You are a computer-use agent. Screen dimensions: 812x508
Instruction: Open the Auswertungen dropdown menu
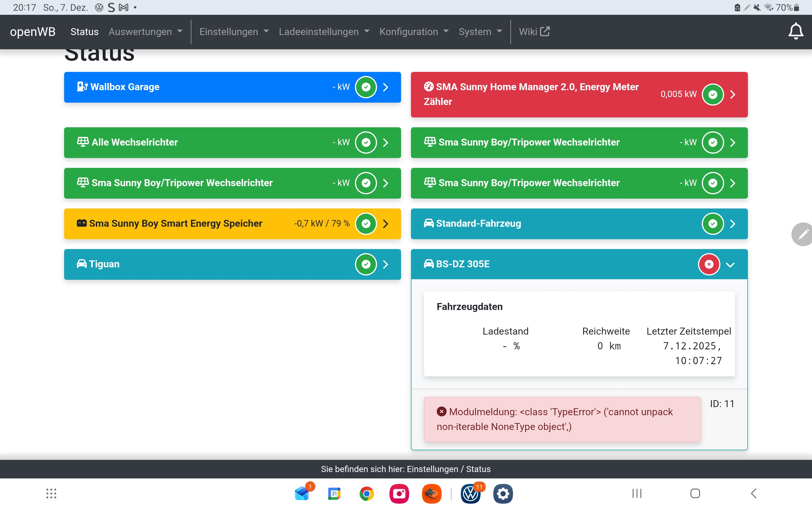tap(146, 32)
